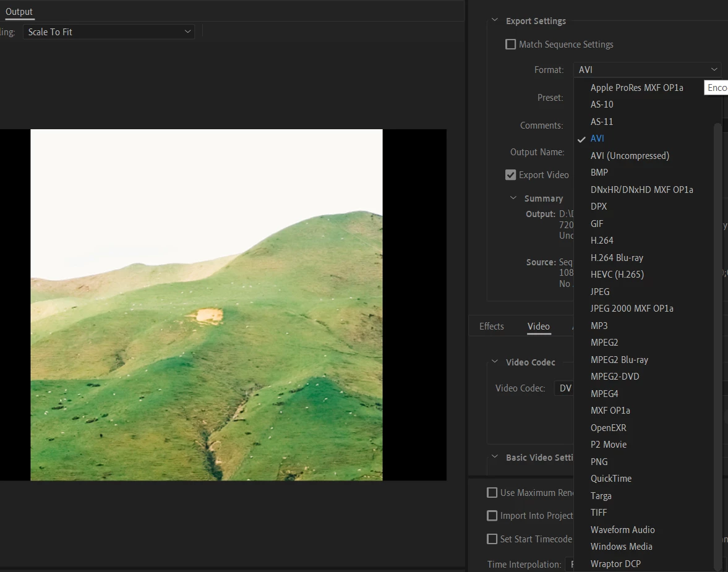This screenshot has width=728, height=572.
Task: Collapse the Export Settings section
Action: coord(494,20)
